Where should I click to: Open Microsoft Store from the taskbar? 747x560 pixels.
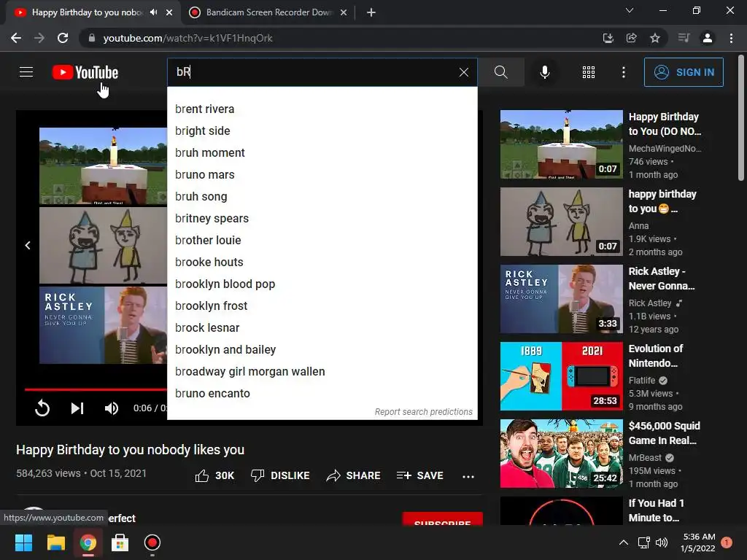tap(120, 542)
